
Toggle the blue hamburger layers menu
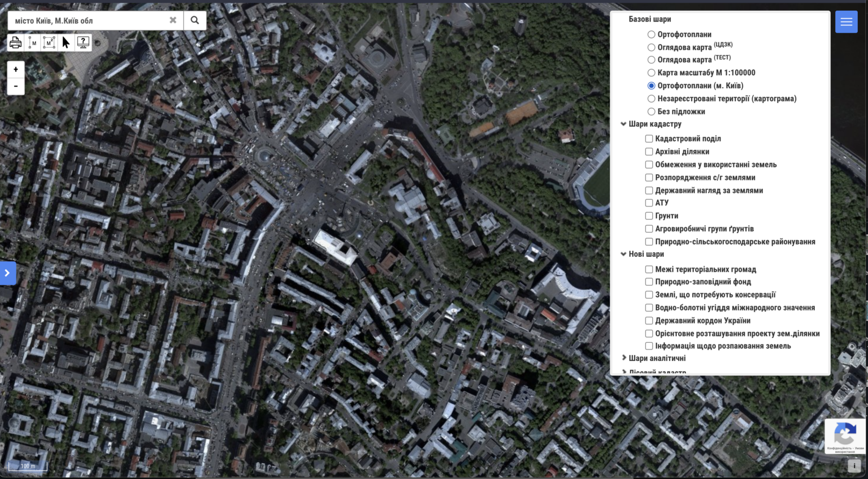click(x=846, y=22)
